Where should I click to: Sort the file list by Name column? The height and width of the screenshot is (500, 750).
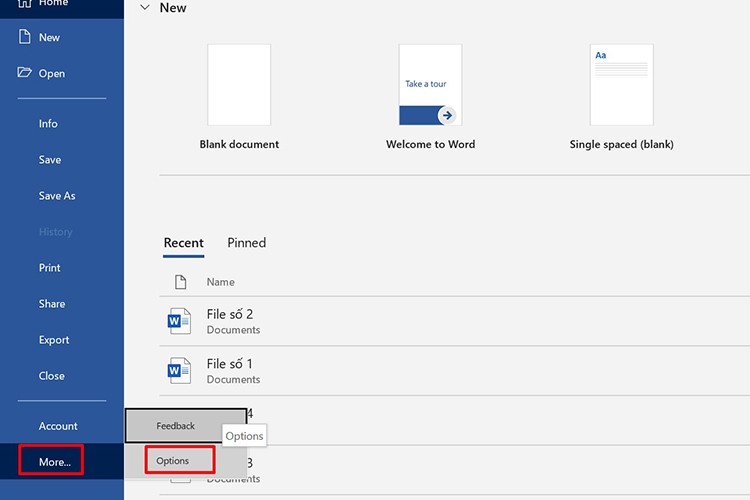221,282
